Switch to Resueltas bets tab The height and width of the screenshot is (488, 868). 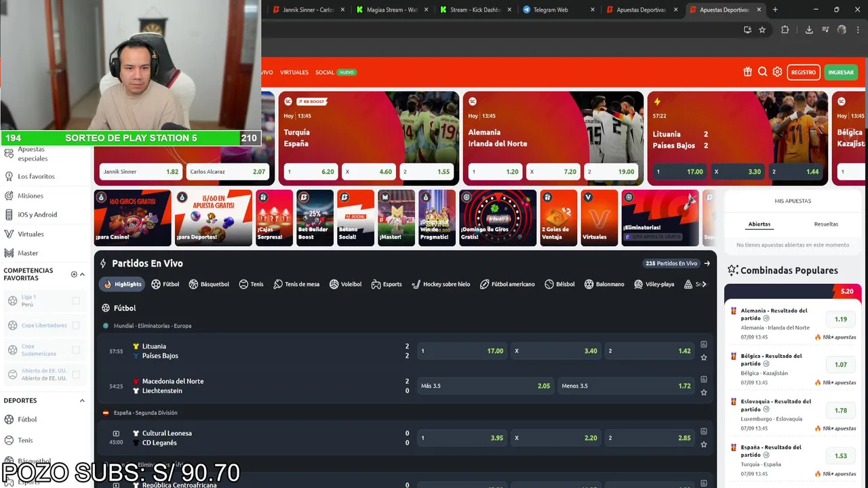pyautogui.click(x=826, y=224)
